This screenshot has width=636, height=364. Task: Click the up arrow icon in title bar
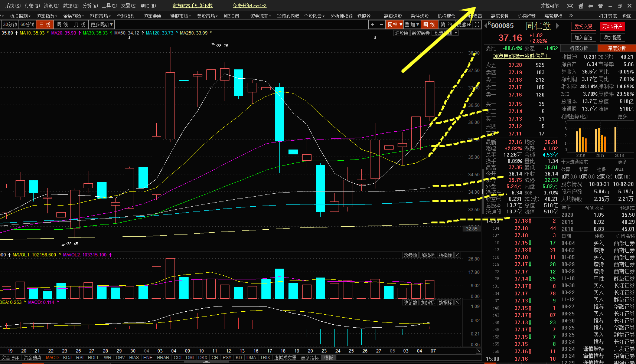600,6
